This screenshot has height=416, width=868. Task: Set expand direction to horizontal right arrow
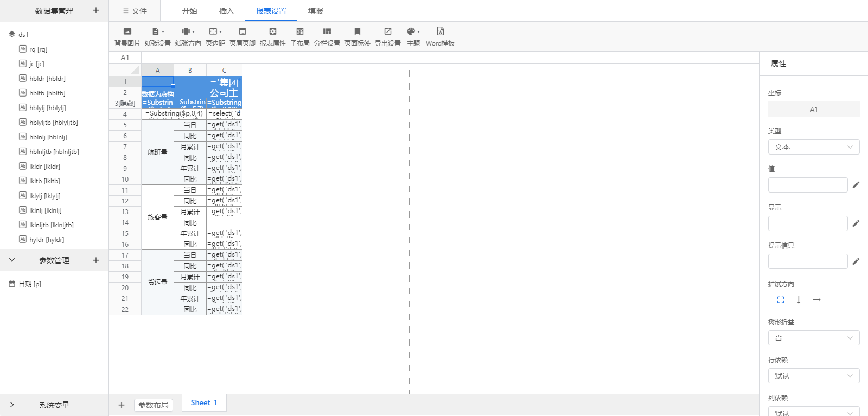pos(816,300)
